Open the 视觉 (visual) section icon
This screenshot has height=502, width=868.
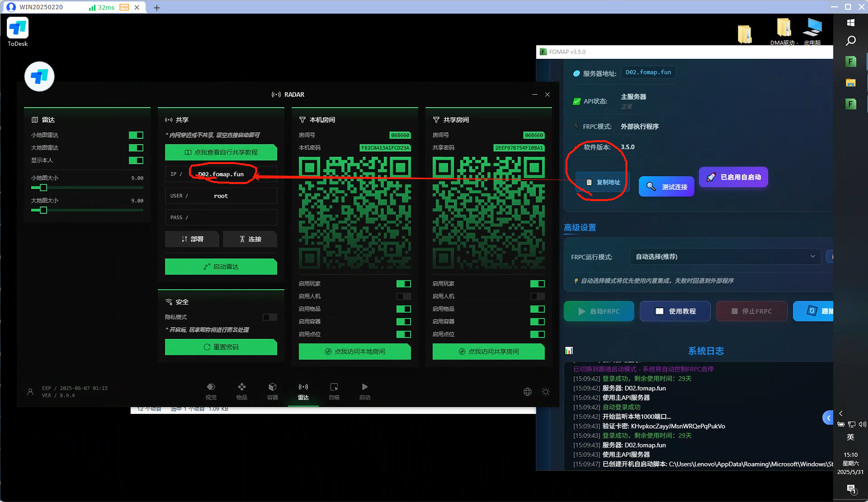tap(211, 390)
